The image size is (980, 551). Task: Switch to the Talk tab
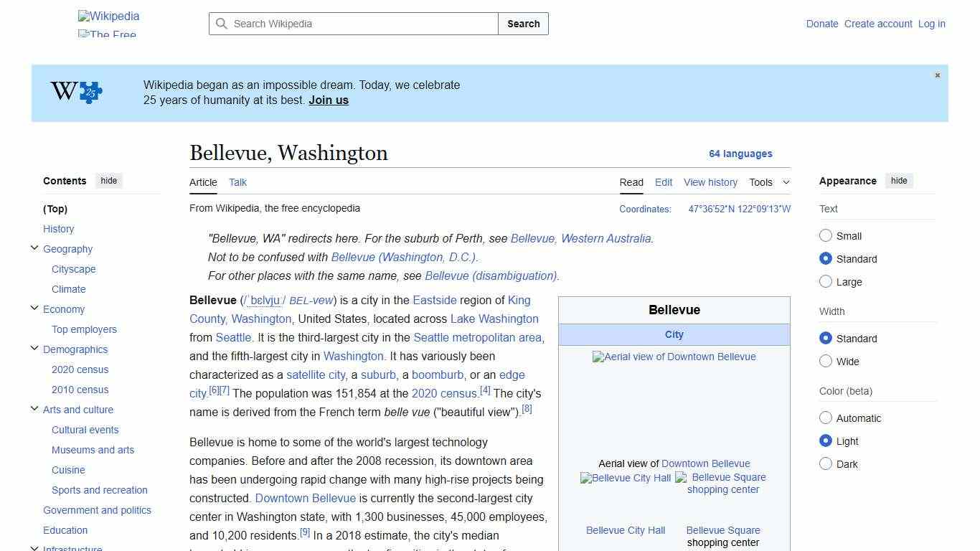tap(237, 182)
